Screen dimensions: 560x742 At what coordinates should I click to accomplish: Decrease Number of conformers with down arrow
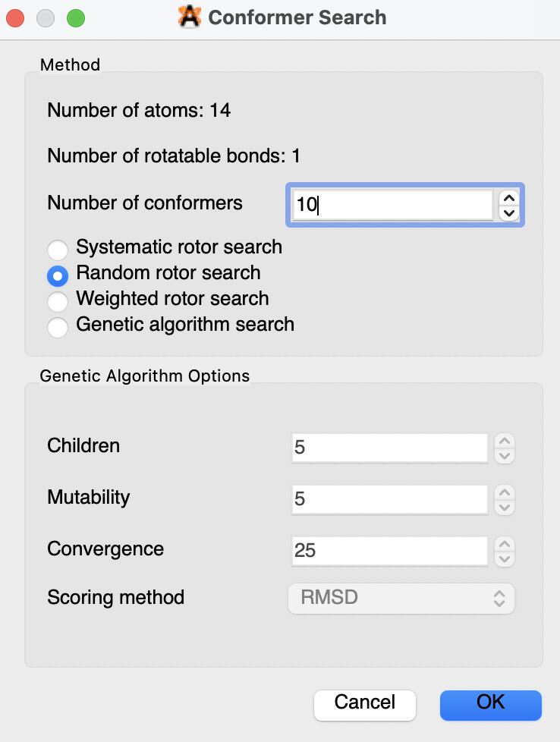tap(510, 213)
